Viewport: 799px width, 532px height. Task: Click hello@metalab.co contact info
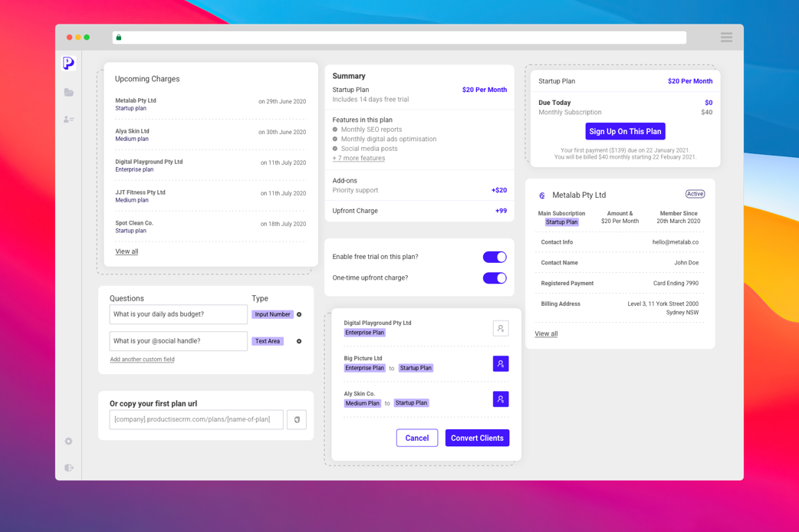coord(676,242)
